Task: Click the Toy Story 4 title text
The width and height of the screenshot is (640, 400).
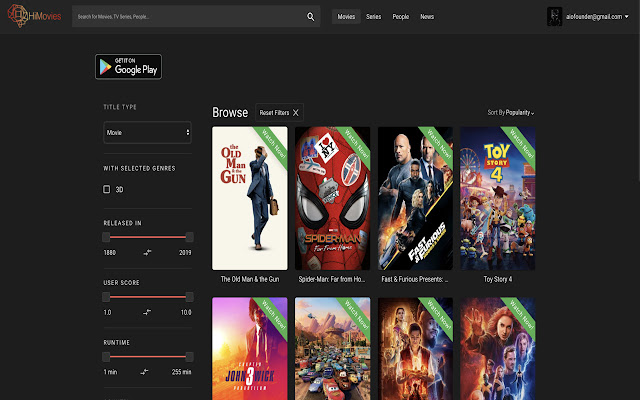Action: click(x=498, y=279)
